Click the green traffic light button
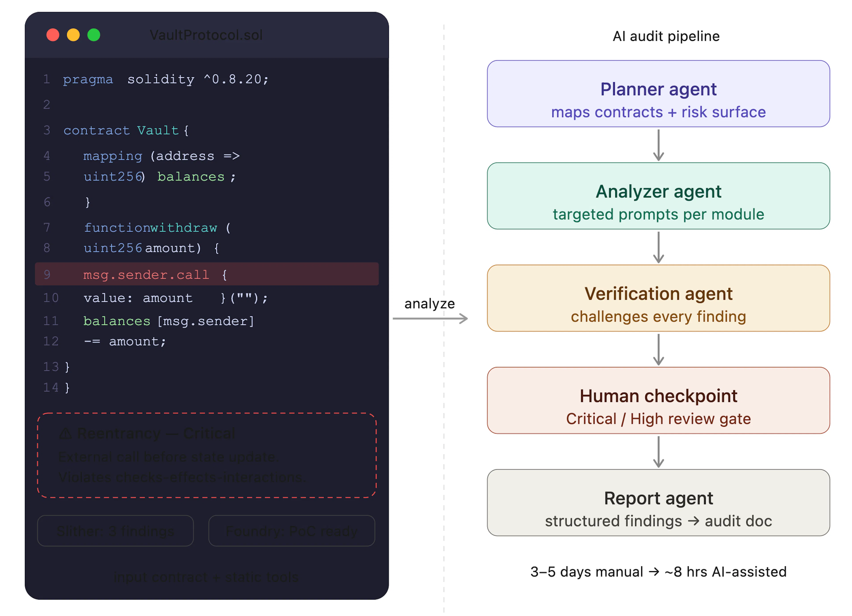 [x=94, y=35]
